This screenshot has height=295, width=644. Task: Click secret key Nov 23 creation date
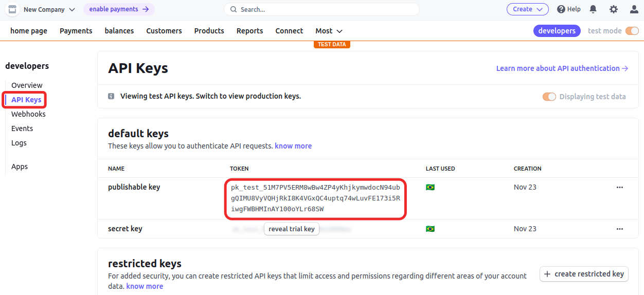coord(525,229)
